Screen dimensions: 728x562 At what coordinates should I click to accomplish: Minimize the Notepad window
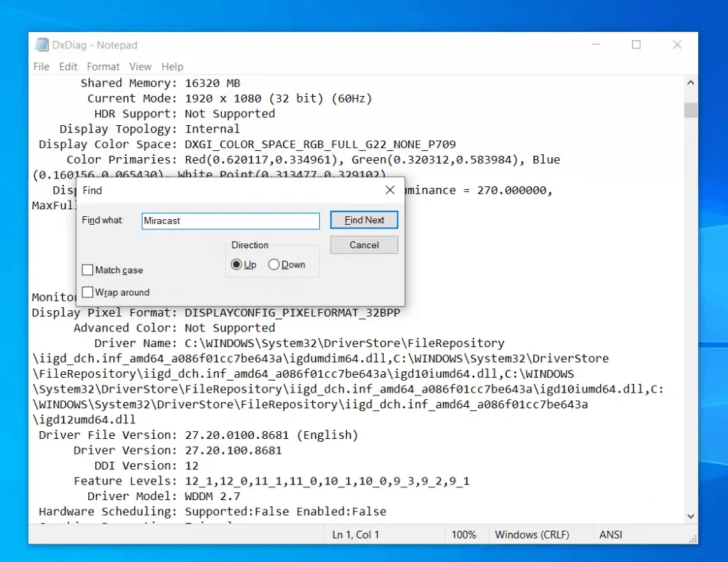(x=596, y=45)
